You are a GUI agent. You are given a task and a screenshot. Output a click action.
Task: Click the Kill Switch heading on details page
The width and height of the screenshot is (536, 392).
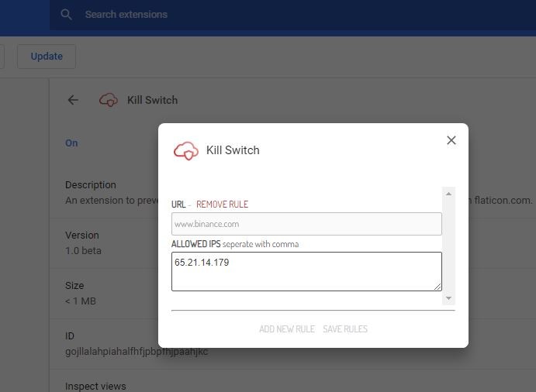click(x=152, y=100)
